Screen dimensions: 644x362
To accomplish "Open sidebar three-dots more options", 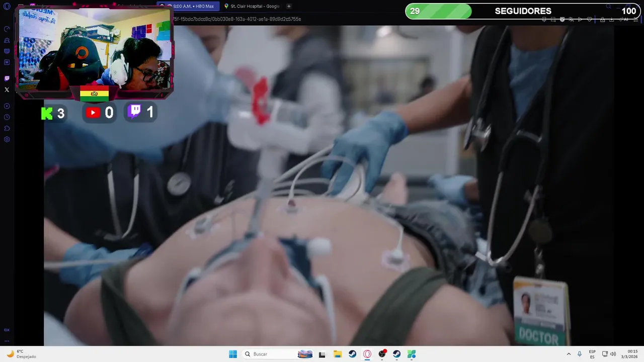I will 7,341.
